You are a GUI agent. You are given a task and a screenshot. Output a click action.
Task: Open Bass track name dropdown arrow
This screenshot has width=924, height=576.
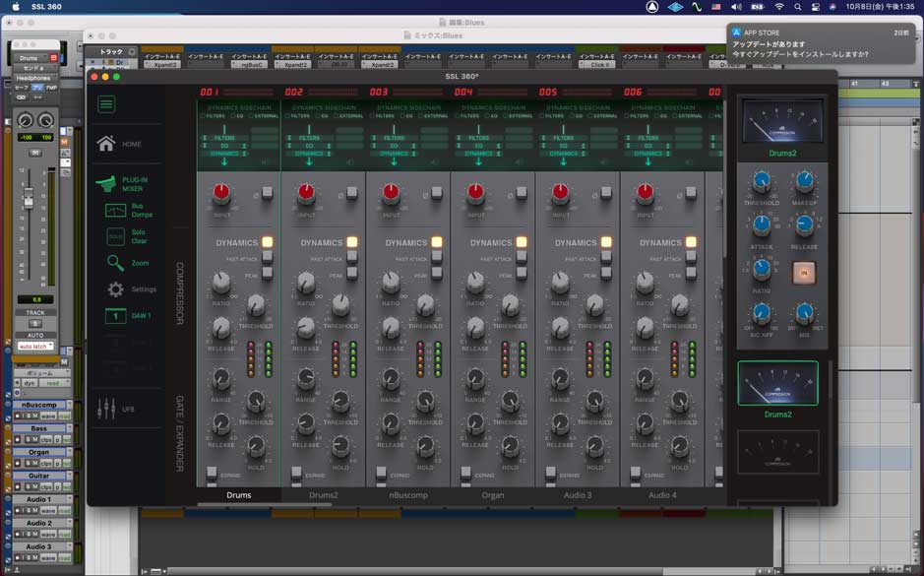click(69, 428)
